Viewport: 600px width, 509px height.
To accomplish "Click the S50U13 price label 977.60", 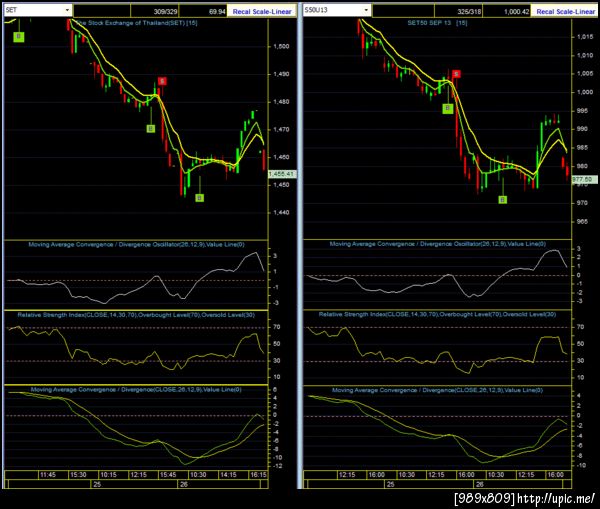I will (x=584, y=179).
